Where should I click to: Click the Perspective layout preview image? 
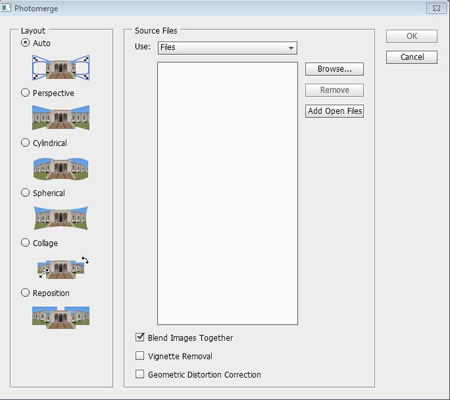(61, 117)
